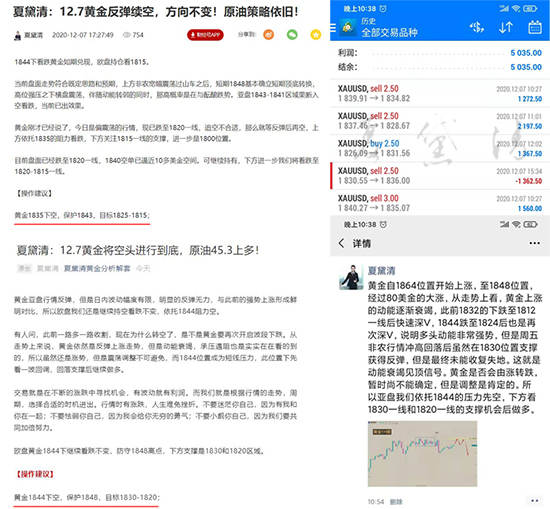Select the 利润 5 035.00 value
Screen dimensions: 550x509
pos(526,53)
